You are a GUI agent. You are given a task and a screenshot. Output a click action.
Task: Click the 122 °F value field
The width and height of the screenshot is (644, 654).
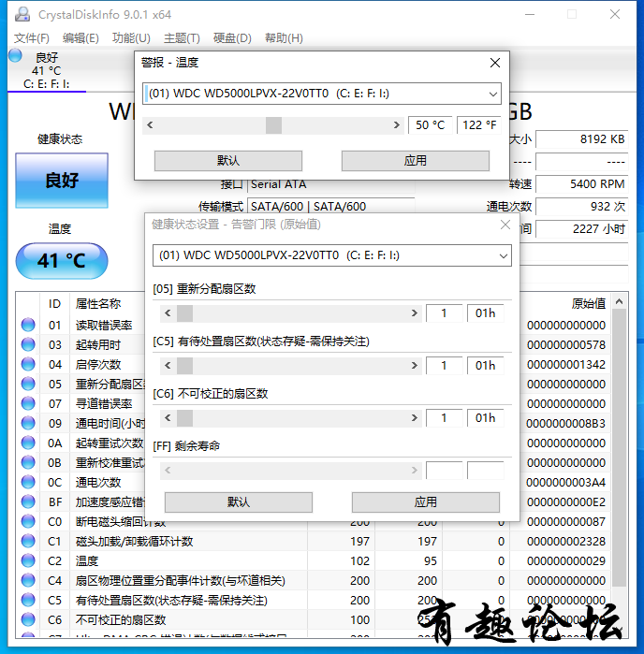(479, 125)
